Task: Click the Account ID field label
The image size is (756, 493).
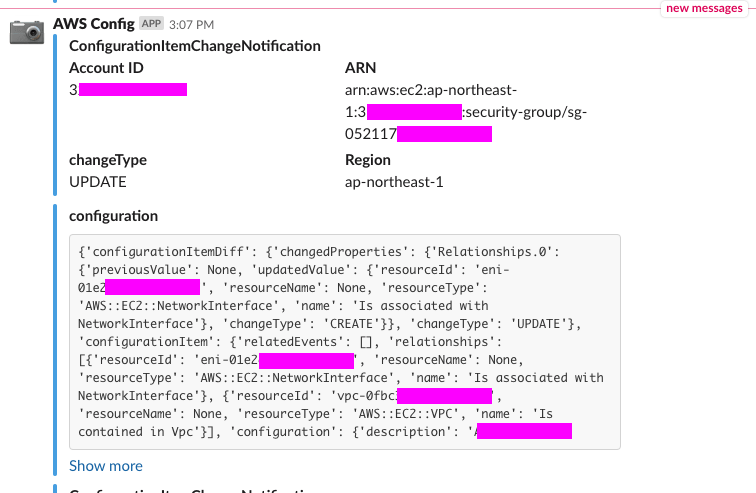Action: tap(106, 68)
